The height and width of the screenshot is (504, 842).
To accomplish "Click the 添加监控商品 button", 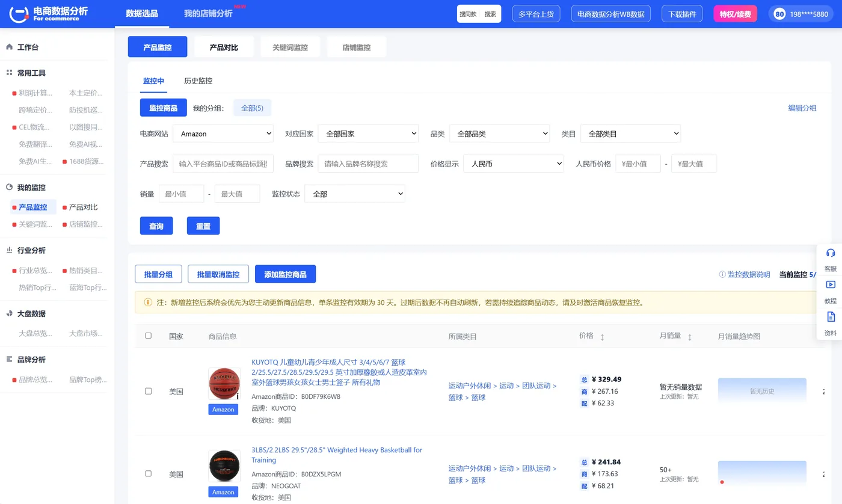I will tap(285, 274).
